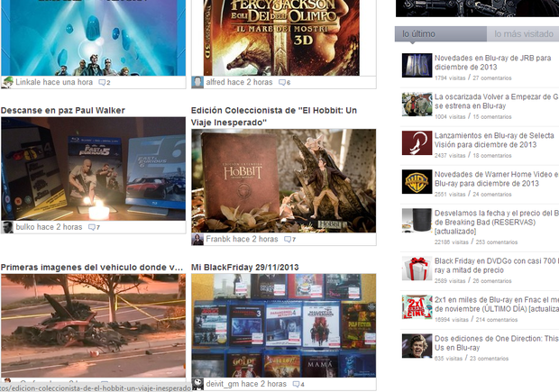This screenshot has height=392, width=559.
Task: Click '18 comentarios' under Selecta Visión
Action: pos(492,156)
